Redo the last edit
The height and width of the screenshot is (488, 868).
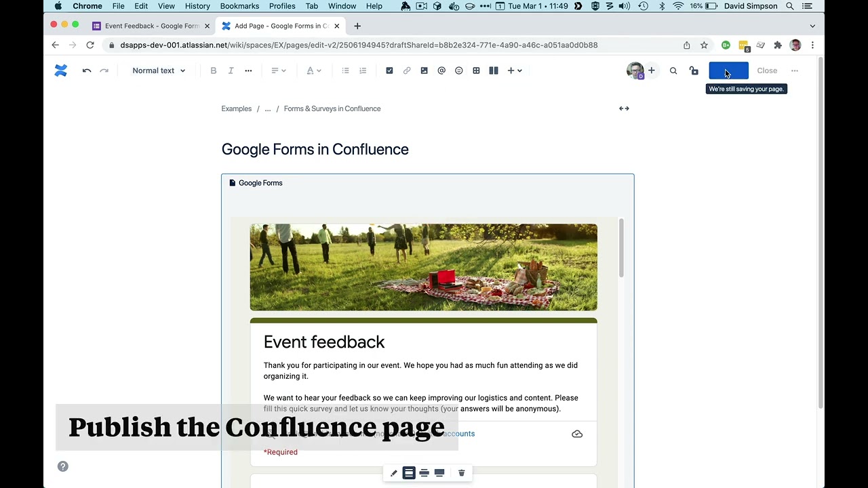coord(104,70)
